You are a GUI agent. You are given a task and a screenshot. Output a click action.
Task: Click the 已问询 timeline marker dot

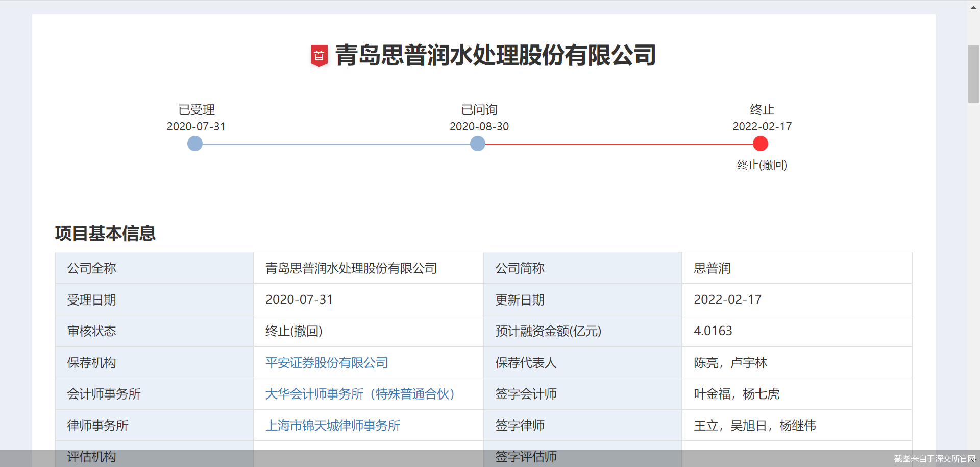click(x=478, y=144)
